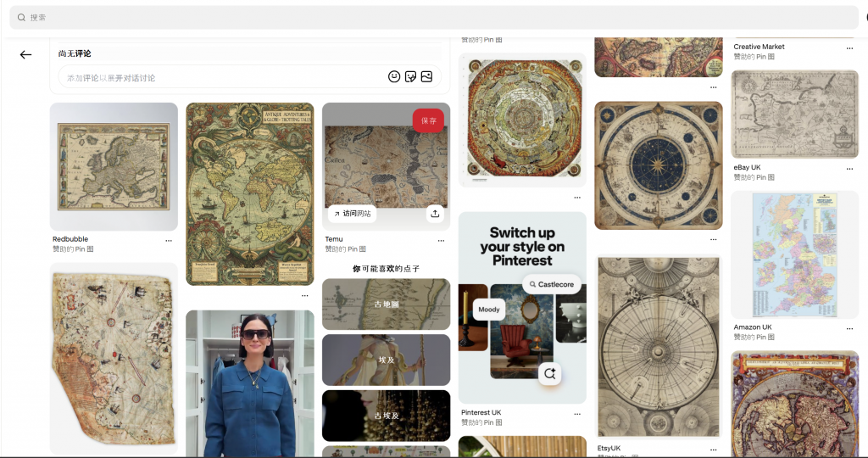Image resolution: width=868 pixels, height=458 pixels.
Task: Open more options for Creative Market pin
Action: [x=849, y=48]
